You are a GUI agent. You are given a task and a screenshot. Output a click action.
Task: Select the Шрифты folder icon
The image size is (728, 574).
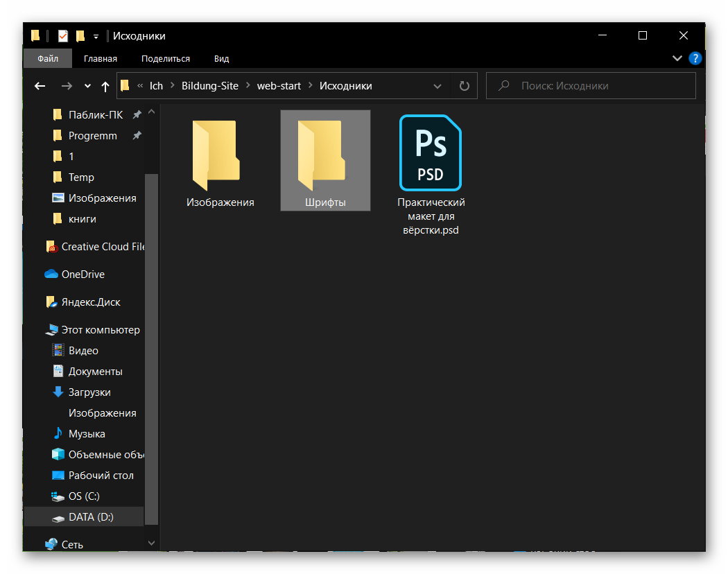pos(321,155)
